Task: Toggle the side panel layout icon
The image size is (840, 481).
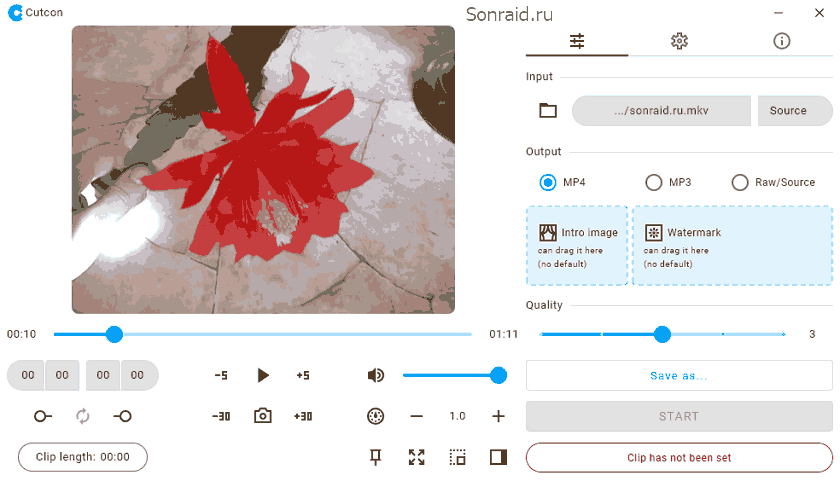Action: point(498,457)
